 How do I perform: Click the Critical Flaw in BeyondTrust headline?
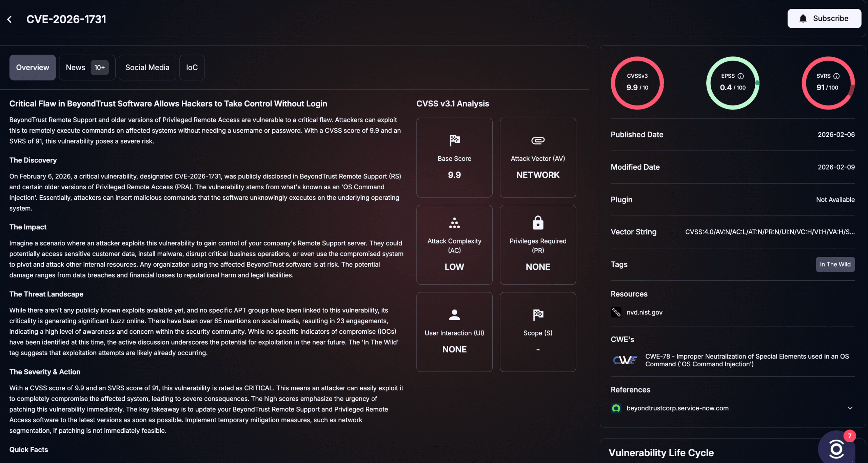(x=168, y=104)
